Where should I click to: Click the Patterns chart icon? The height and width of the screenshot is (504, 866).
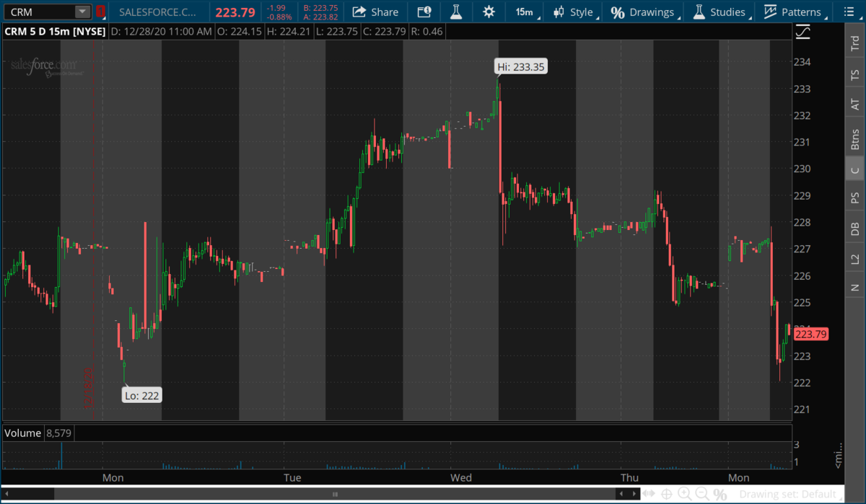770,12
